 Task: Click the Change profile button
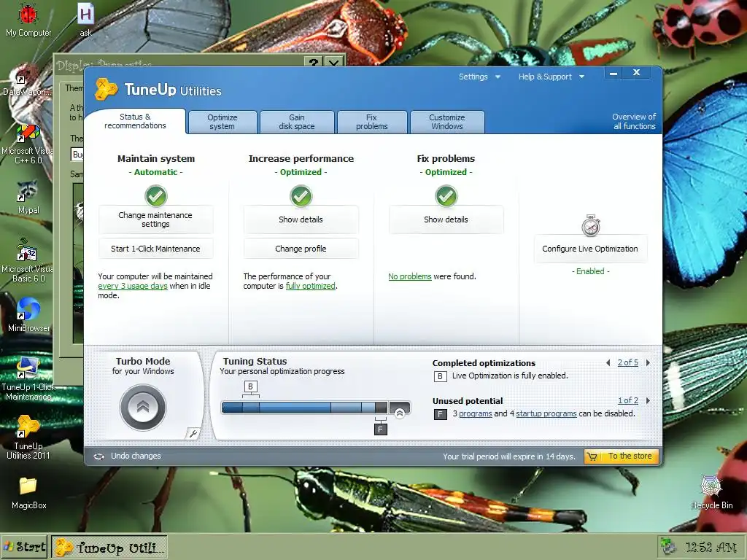[301, 249]
